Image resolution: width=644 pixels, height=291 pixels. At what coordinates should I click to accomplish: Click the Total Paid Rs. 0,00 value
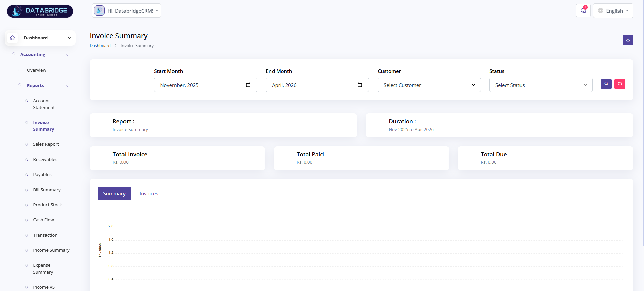click(304, 162)
